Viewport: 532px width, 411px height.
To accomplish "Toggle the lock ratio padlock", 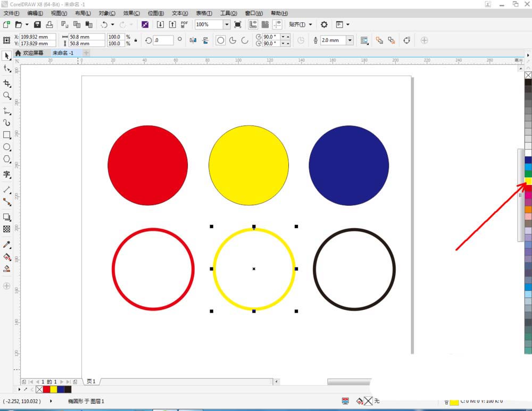I will (x=136, y=40).
